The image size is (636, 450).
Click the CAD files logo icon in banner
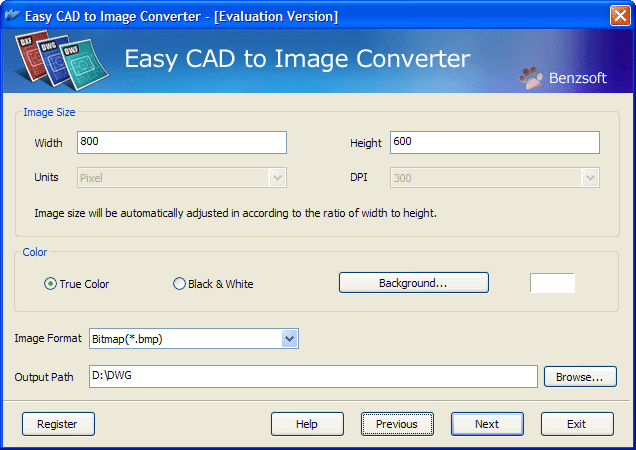pyautogui.click(x=62, y=60)
